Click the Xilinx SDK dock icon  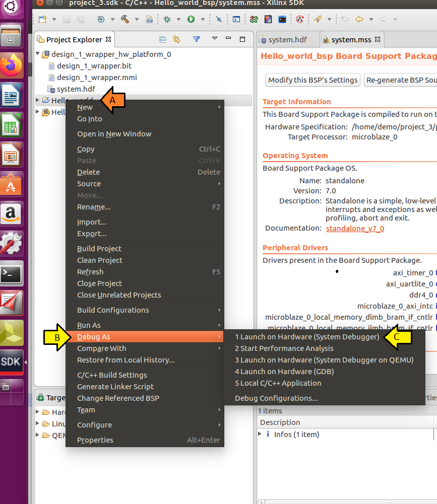[x=11, y=362]
